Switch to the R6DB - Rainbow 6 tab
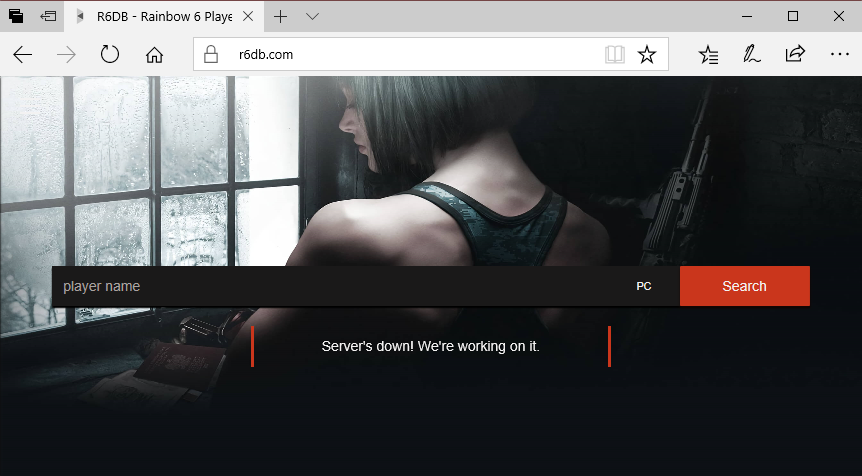This screenshot has height=476, width=862. pyautogui.click(x=164, y=16)
